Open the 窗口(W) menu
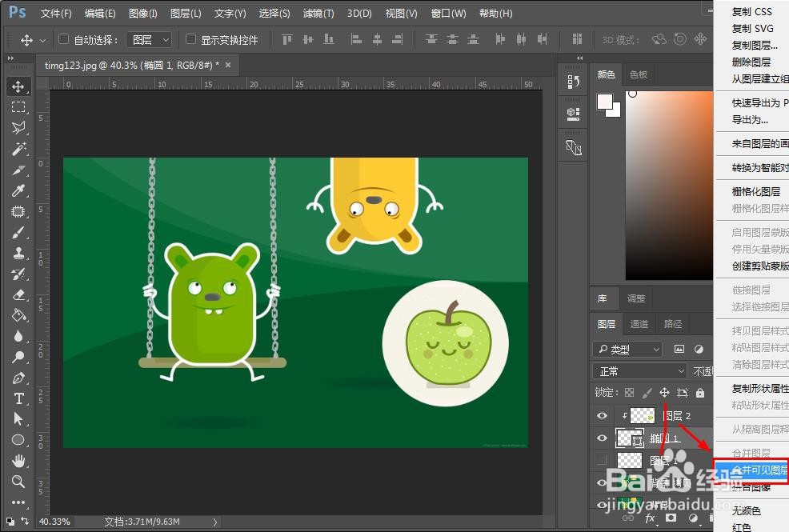This screenshot has width=789, height=532. pyautogui.click(x=448, y=14)
